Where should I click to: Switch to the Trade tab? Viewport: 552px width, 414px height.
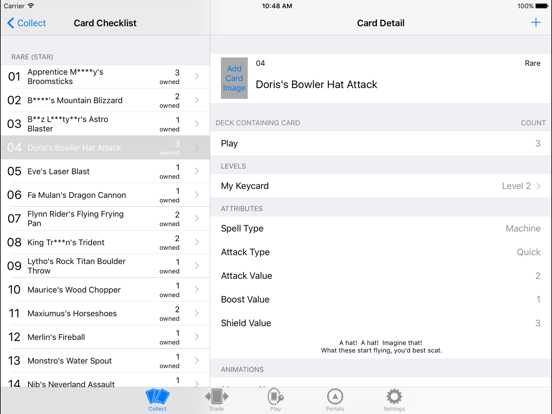(x=217, y=399)
